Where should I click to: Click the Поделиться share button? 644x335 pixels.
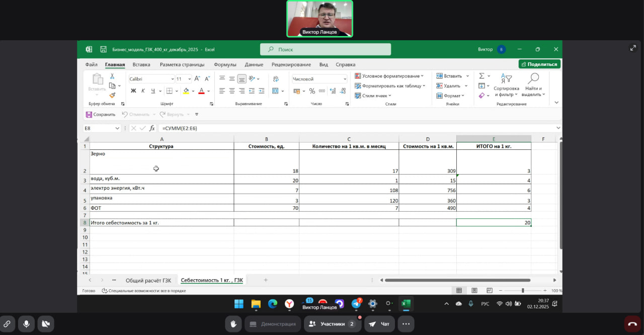tap(539, 64)
